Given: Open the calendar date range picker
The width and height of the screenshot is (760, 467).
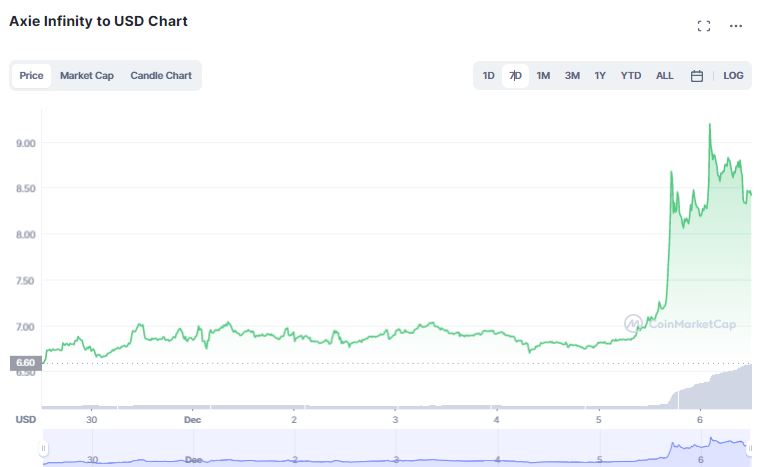Looking at the screenshot, I should 697,76.
